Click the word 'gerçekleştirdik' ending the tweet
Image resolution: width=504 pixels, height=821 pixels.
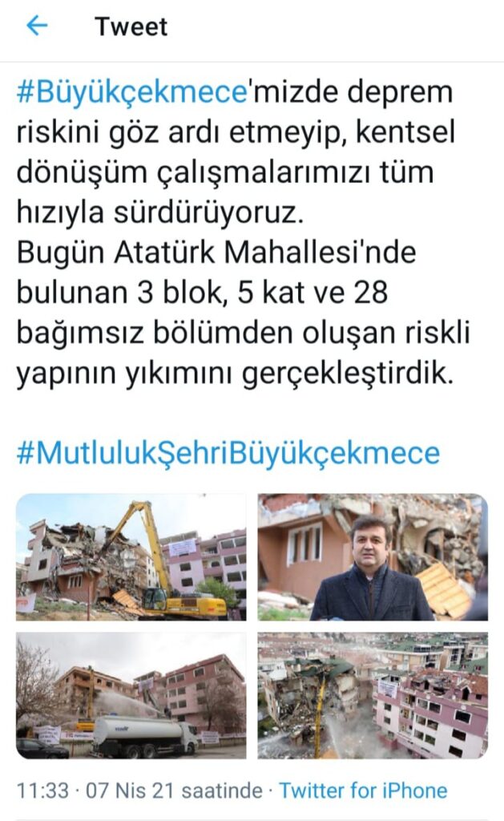pos(347,374)
